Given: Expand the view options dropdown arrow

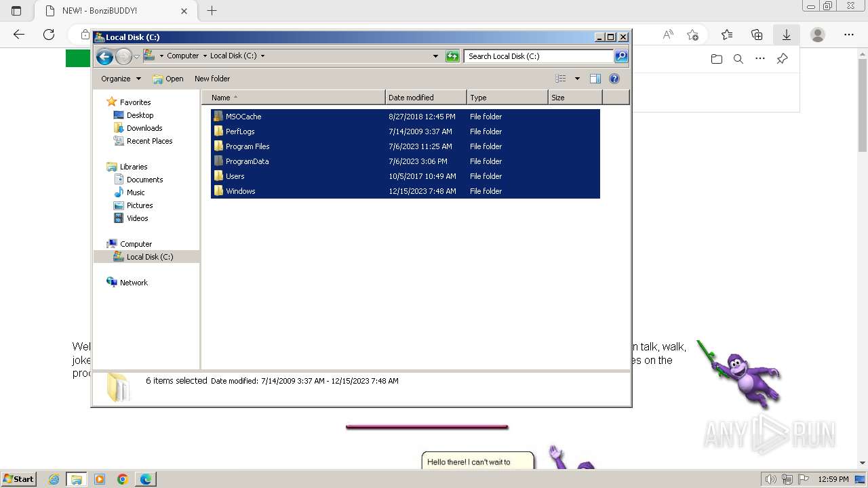Looking at the screenshot, I should [x=577, y=79].
